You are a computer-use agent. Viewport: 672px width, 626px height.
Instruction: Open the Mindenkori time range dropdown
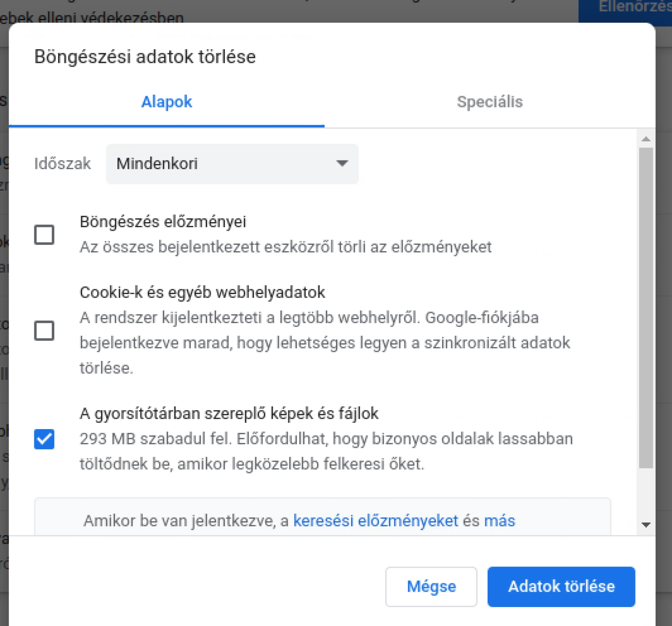(232, 164)
